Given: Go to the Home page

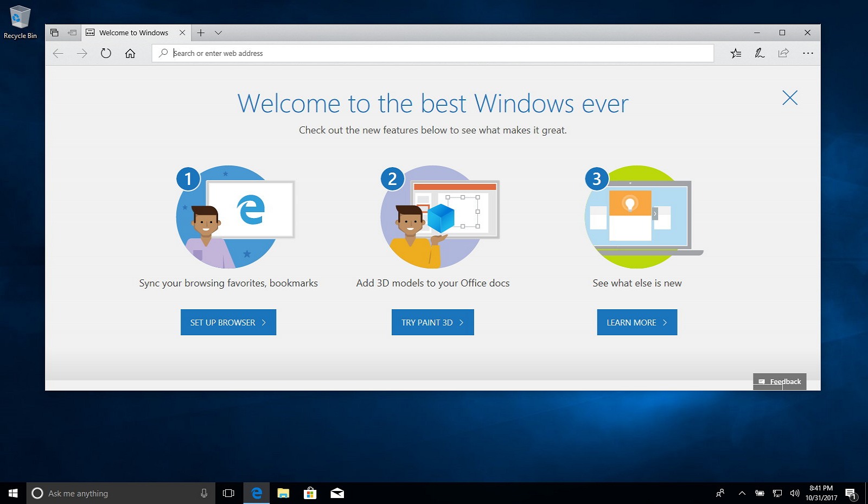Looking at the screenshot, I should 130,53.
